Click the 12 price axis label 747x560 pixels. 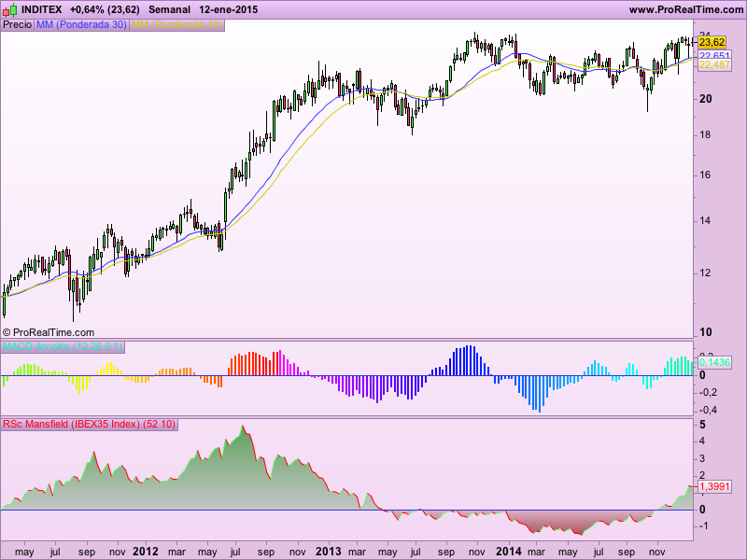705,273
